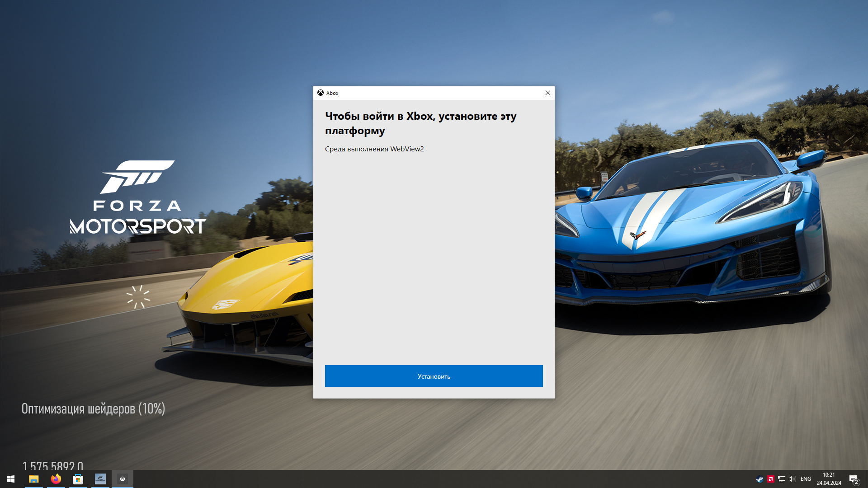Open Microsoft Store taskbar icon
The height and width of the screenshot is (488, 868).
[78, 479]
